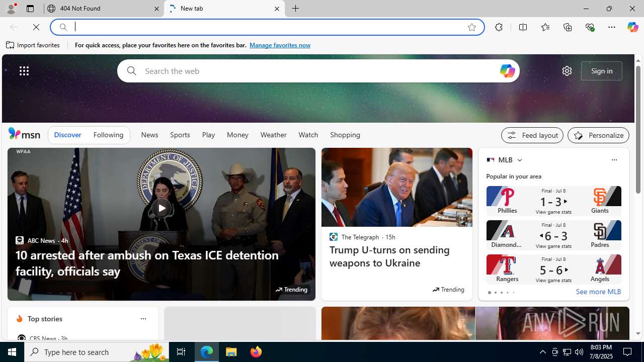This screenshot has width=644, height=362.
Task: Expand the MLB league dropdown
Action: [x=519, y=160]
